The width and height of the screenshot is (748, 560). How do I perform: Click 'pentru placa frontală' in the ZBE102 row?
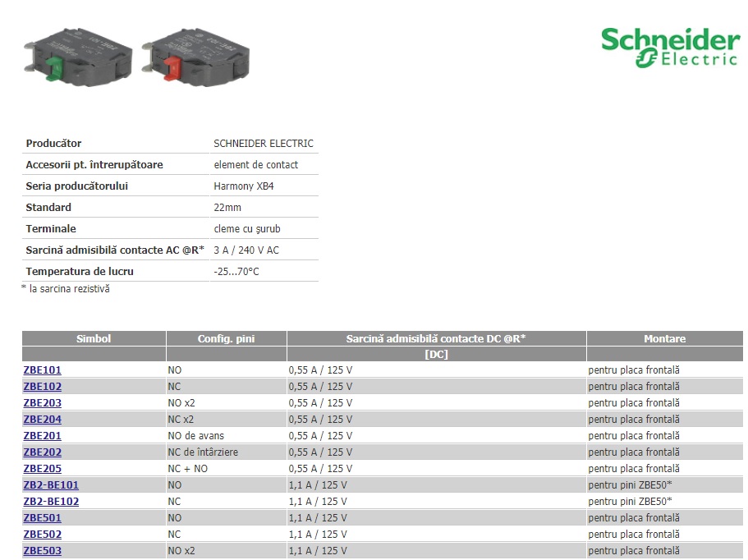[x=634, y=387]
